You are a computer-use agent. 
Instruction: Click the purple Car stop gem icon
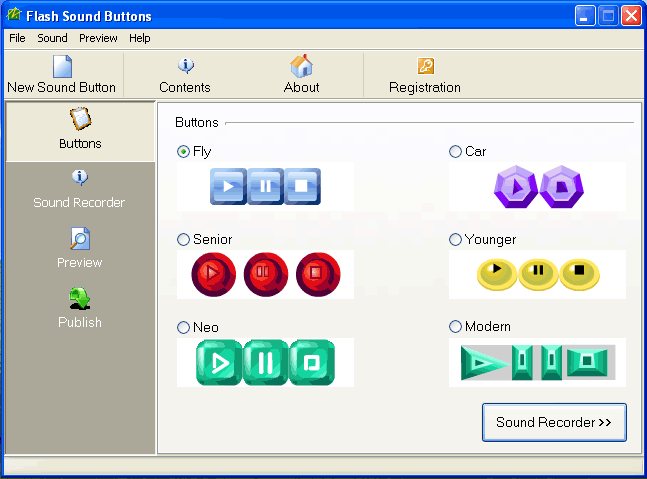[562, 187]
